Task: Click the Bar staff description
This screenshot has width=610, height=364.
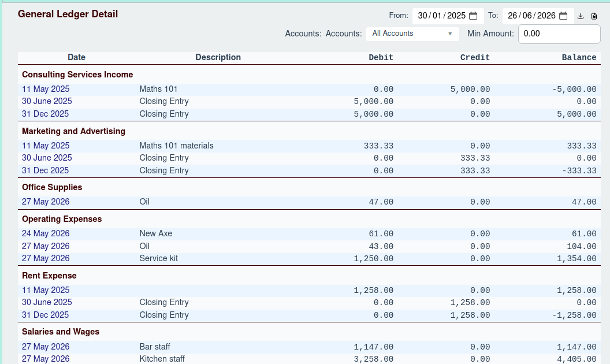Action: click(154, 347)
